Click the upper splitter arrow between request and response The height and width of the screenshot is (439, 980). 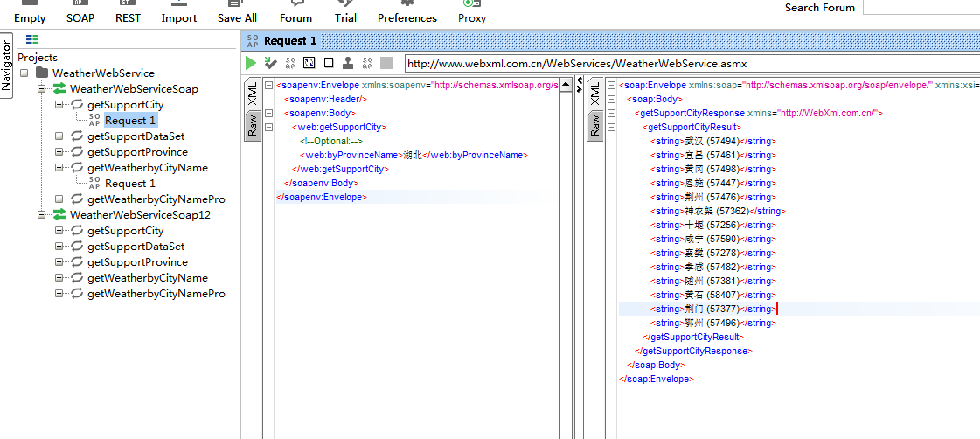[x=579, y=80]
